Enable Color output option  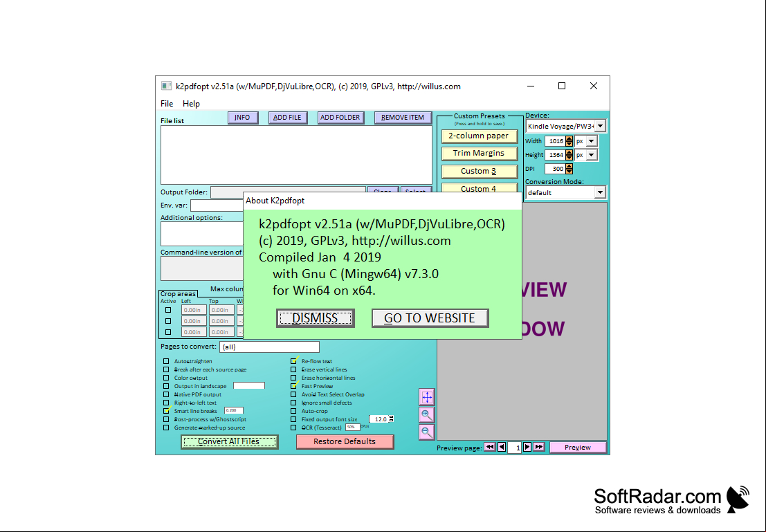coord(166,378)
